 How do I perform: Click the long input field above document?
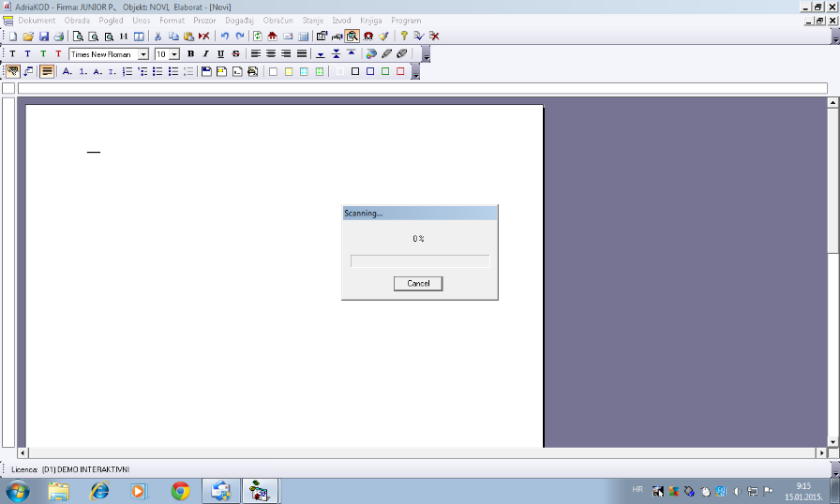pyautogui.click(x=423, y=88)
